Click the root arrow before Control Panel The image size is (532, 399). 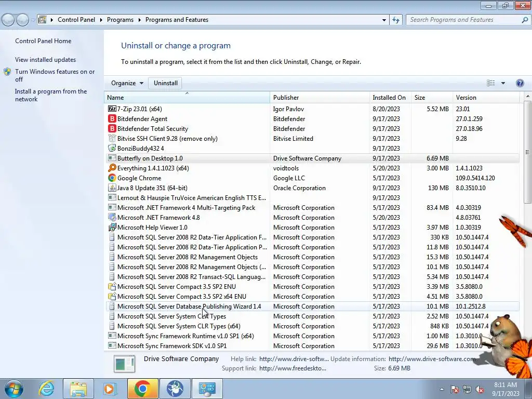point(51,20)
